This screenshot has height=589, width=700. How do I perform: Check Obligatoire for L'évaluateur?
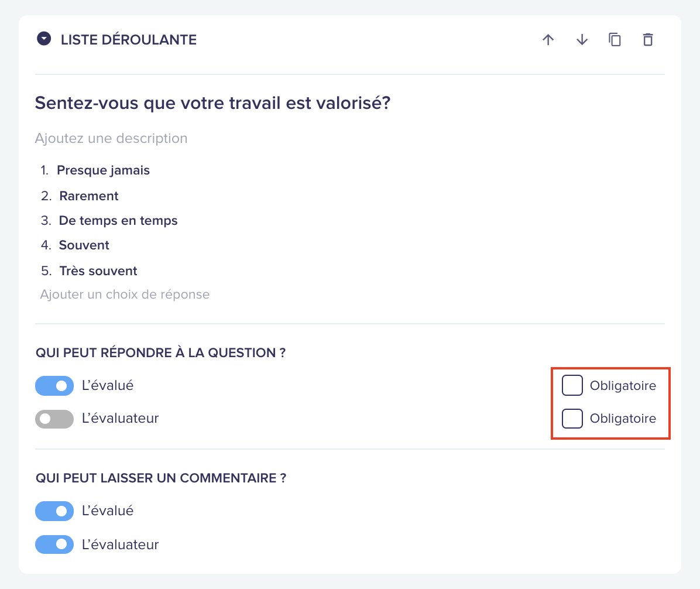pyautogui.click(x=572, y=419)
